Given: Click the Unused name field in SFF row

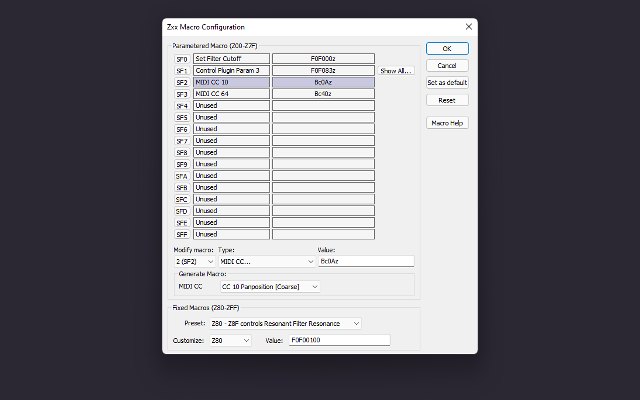Looking at the screenshot, I should [231, 234].
